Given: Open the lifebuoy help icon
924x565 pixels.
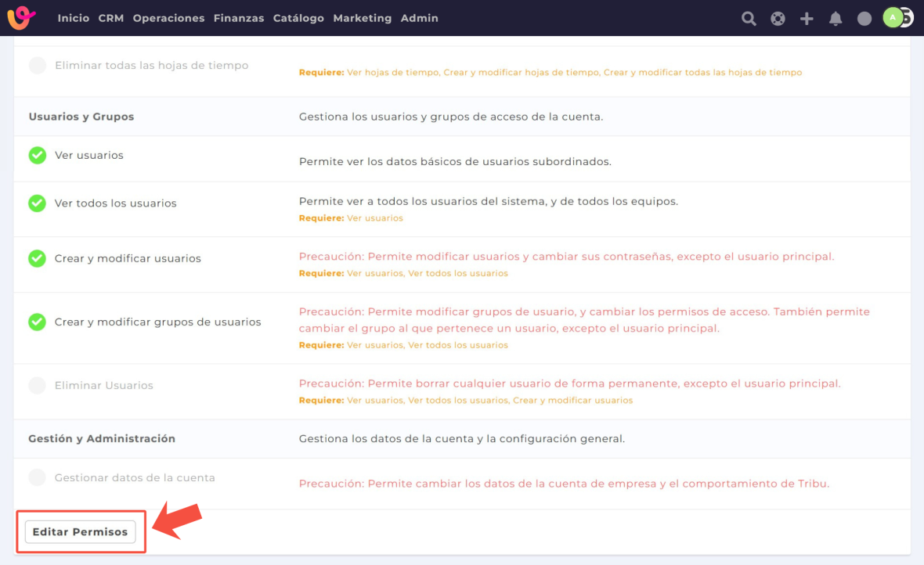Looking at the screenshot, I should (778, 18).
